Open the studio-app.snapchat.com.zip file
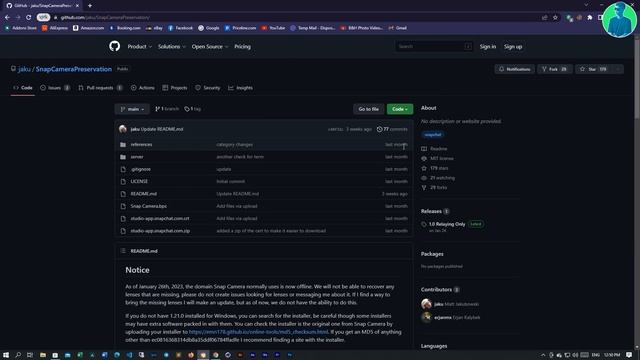This screenshot has height=360, width=640. pos(160,231)
